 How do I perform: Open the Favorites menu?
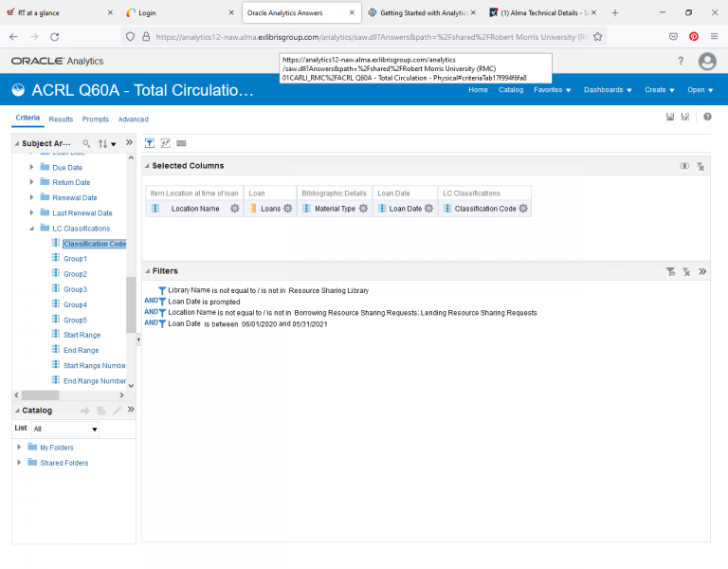coord(552,90)
